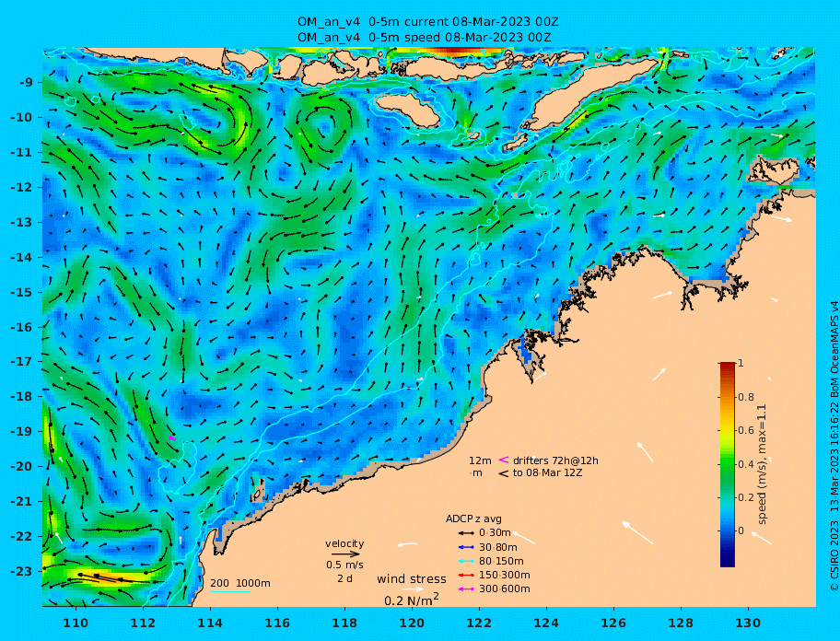840x641 pixels.
Task: Click the title line '0-5m current 08-Mar-2023 00Z'
Action: (x=463, y=22)
